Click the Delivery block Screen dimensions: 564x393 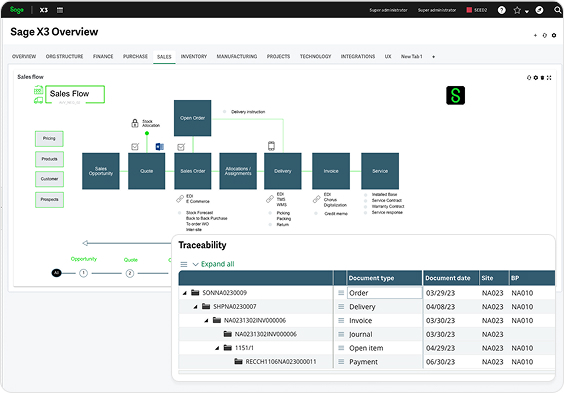point(283,171)
